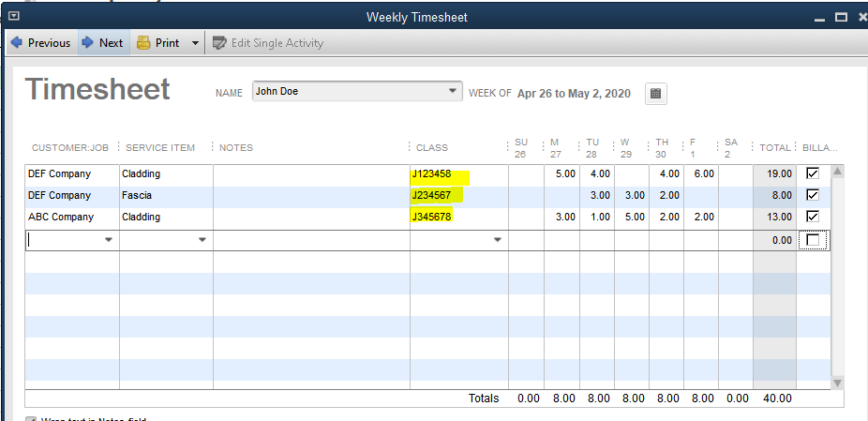This screenshot has width=868, height=421.
Task: Click Edit Single Activity
Action: coord(268,43)
